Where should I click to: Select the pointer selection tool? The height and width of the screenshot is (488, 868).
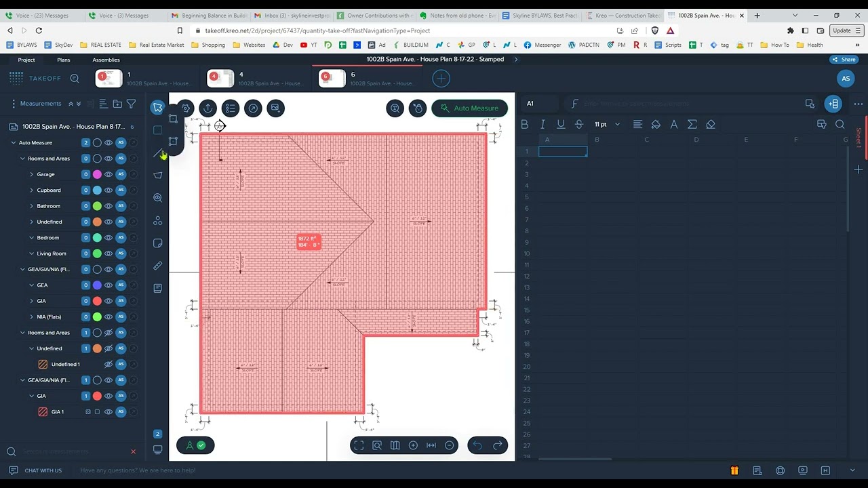point(158,108)
